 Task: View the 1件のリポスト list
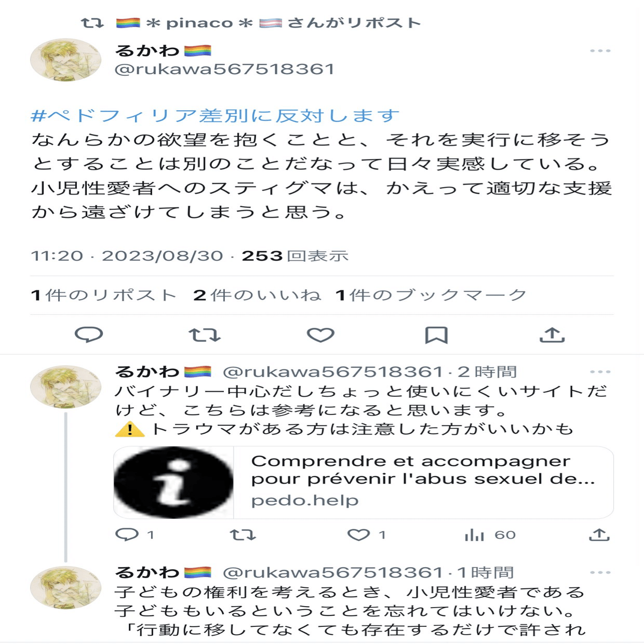(x=104, y=295)
